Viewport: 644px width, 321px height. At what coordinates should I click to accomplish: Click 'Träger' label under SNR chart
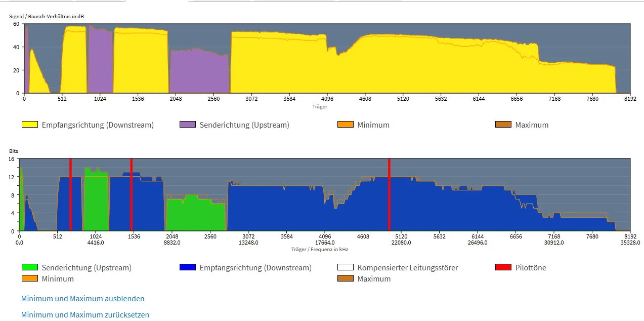(320, 107)
